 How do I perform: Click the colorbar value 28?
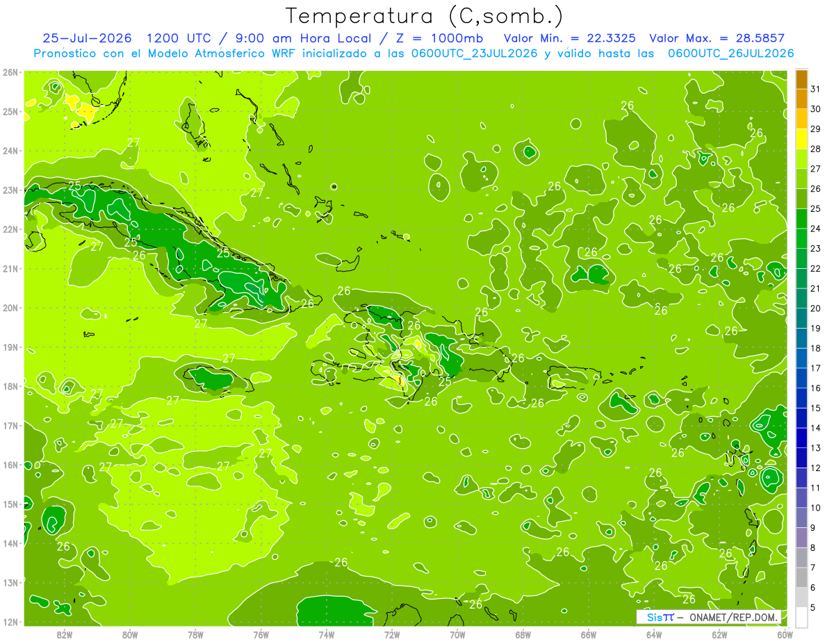815,149
